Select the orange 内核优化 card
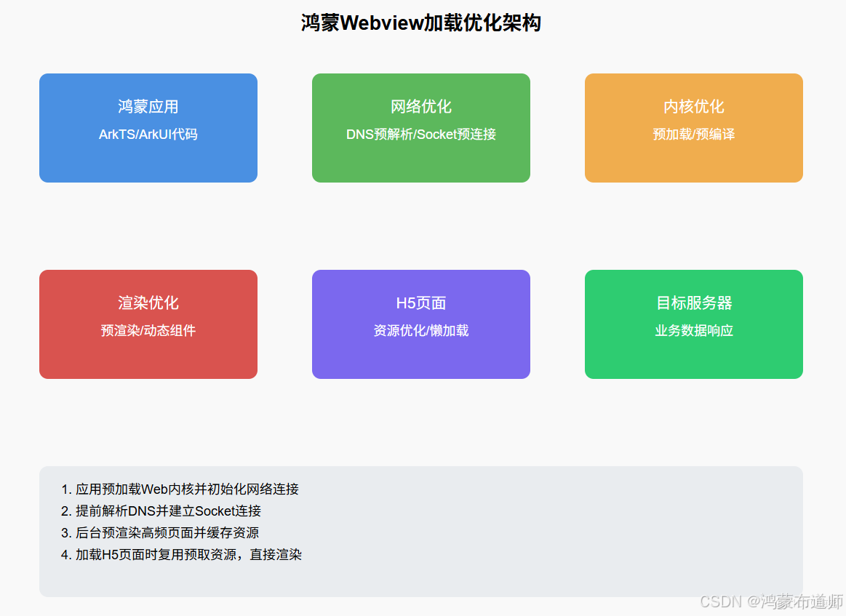Viewport: 846px width, 616px height. point(694,128)
